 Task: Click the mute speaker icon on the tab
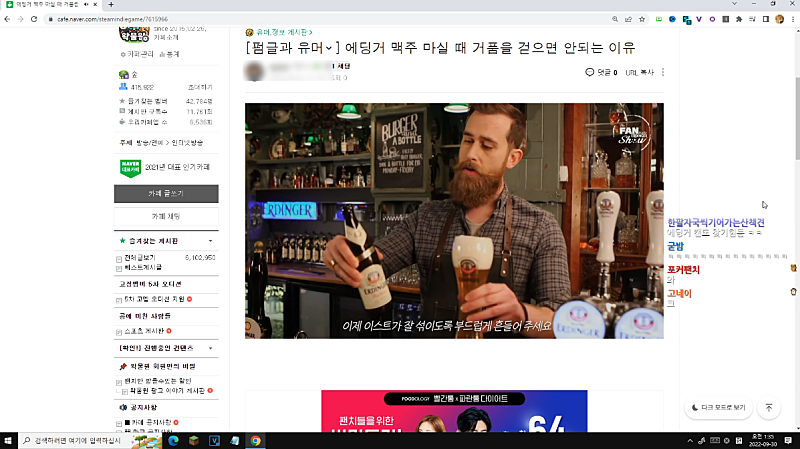(x=86, y=4)
